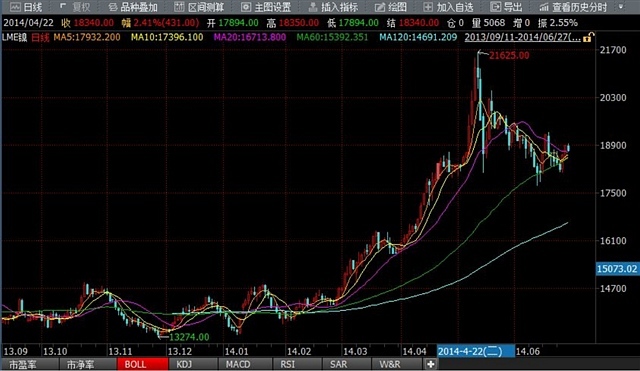Click the MA10:17396.100 legend label
640x371 pixels.
pos(167,38)
